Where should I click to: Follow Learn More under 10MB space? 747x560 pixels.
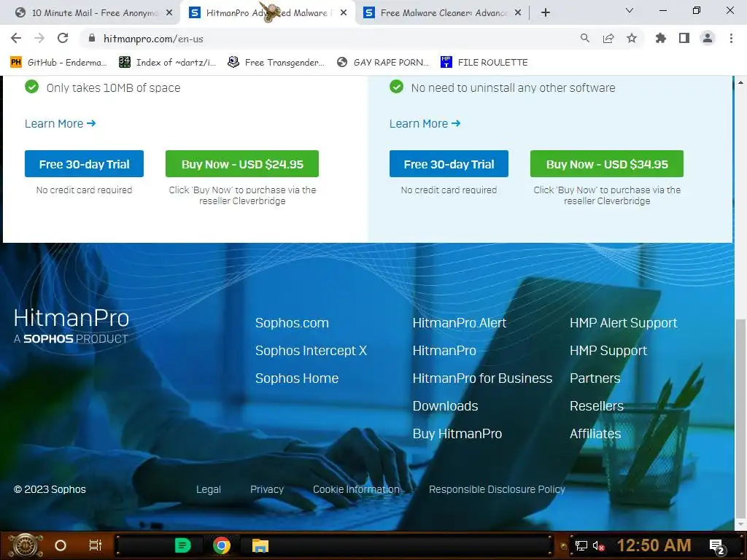click(60, 124)
